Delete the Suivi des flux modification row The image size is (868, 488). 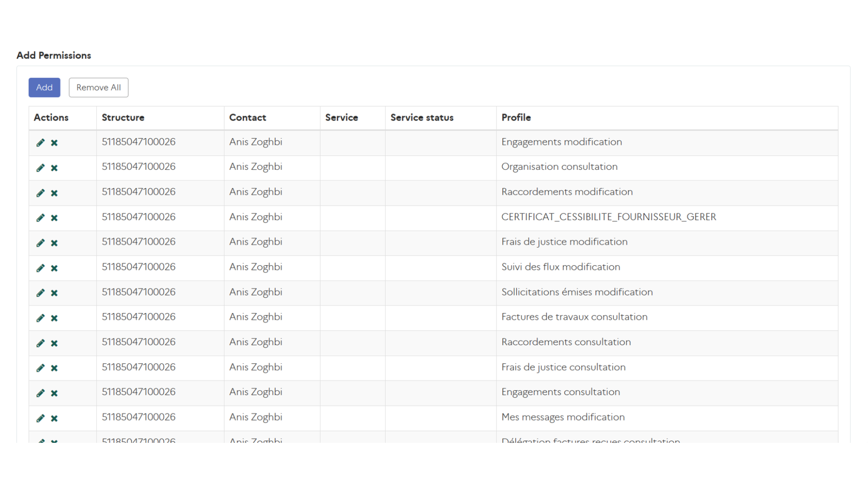54,268
